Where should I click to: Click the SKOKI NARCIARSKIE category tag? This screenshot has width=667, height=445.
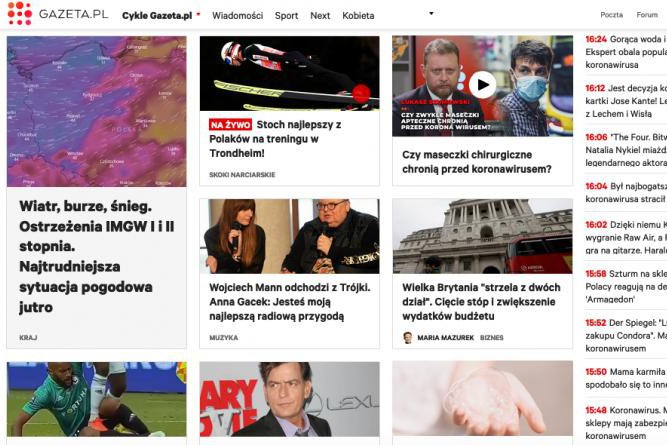click(x=242, y=174)
